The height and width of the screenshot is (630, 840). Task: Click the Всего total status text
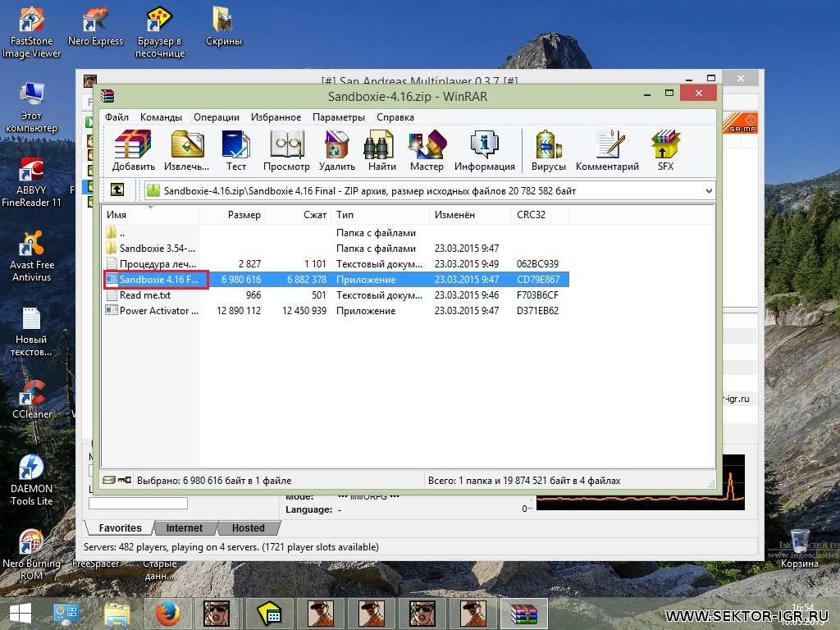point(524,480)
